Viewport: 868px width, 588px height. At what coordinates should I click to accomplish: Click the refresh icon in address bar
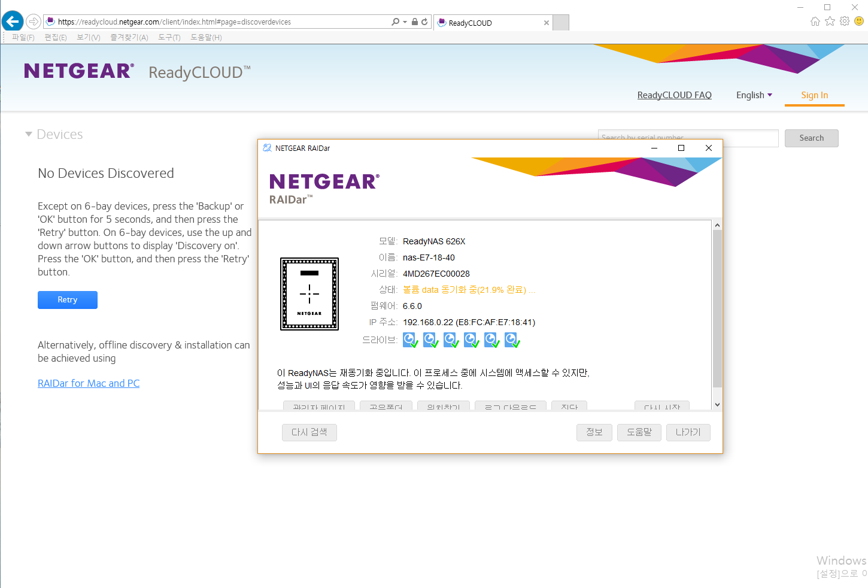coord(424,22)
